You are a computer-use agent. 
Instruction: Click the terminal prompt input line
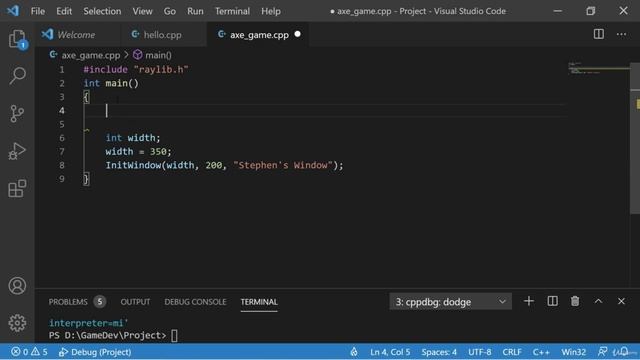coord(113,336)
